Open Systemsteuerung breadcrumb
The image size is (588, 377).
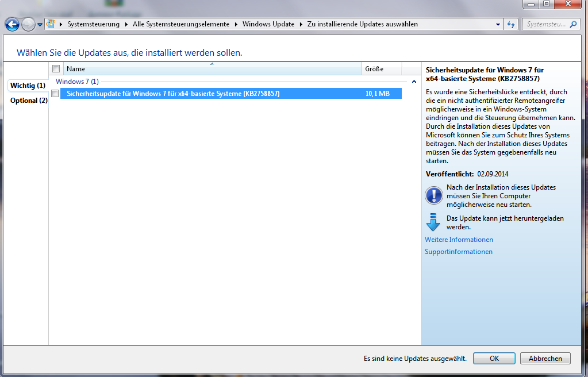[93, 24]
